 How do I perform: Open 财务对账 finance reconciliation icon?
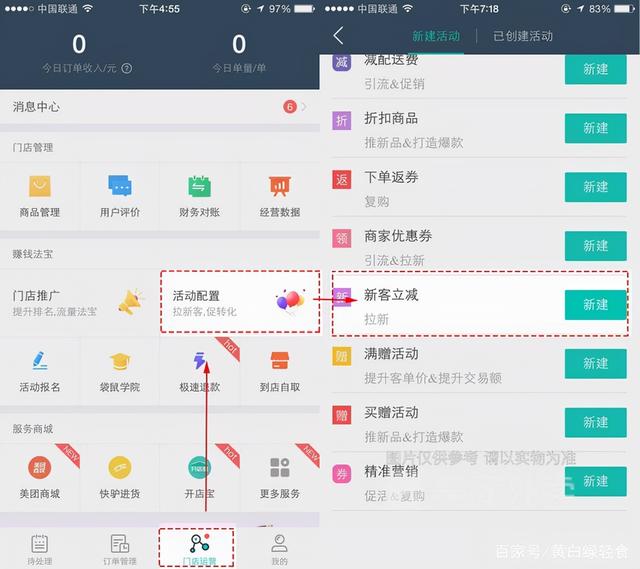(x=200, y=187)
